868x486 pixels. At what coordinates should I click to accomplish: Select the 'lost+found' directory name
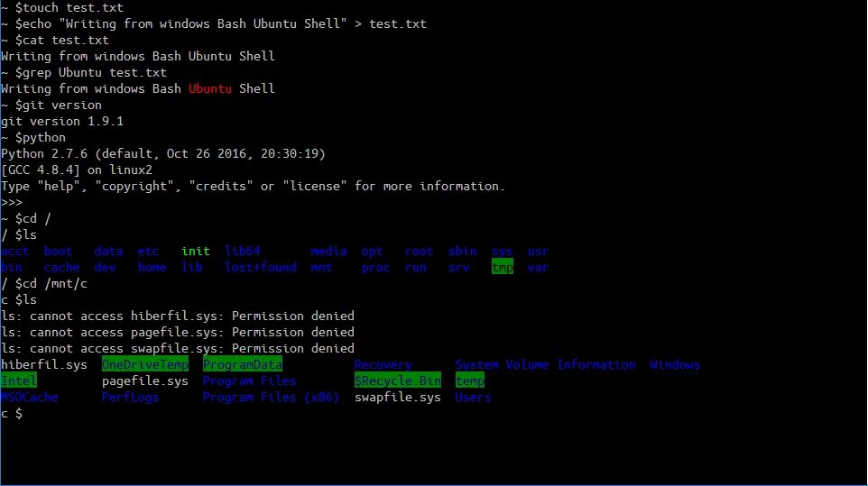click(x=260, y=267)
